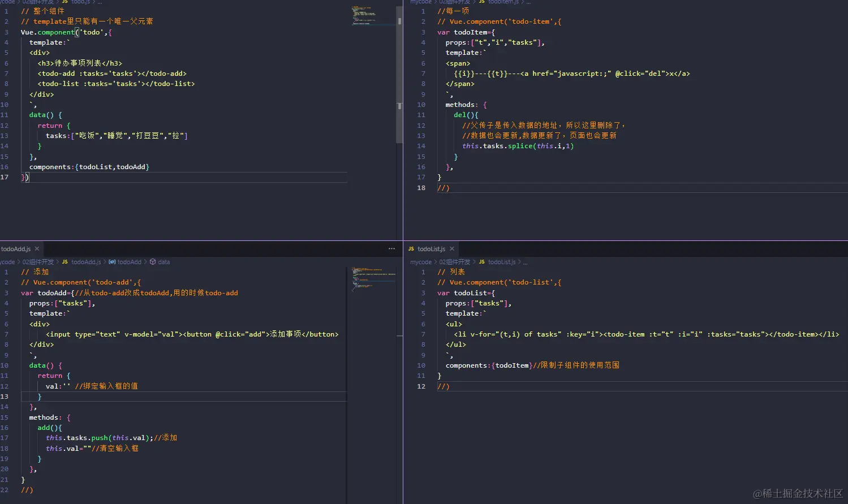Image resolution: width=848 pixels, height=504 pixels.
Task: Click the this.tasks.push(this.val) line
Action: [111, 438]
